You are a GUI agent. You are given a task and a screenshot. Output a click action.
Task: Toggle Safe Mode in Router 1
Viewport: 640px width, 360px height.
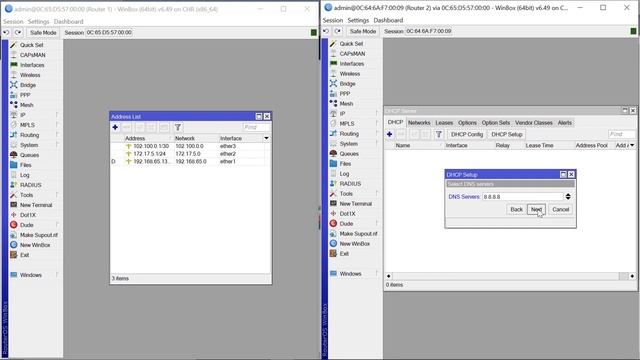coord(43,32)
